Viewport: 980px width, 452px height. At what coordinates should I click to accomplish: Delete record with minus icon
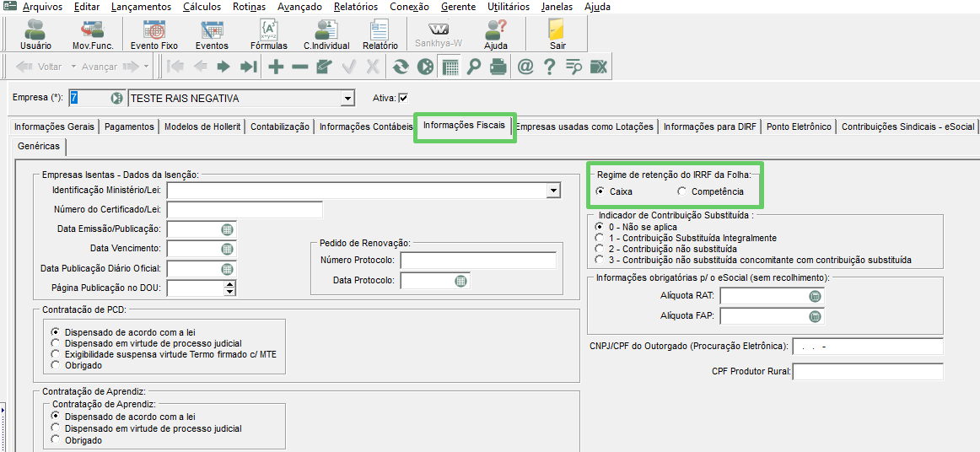tap(300, 67)
